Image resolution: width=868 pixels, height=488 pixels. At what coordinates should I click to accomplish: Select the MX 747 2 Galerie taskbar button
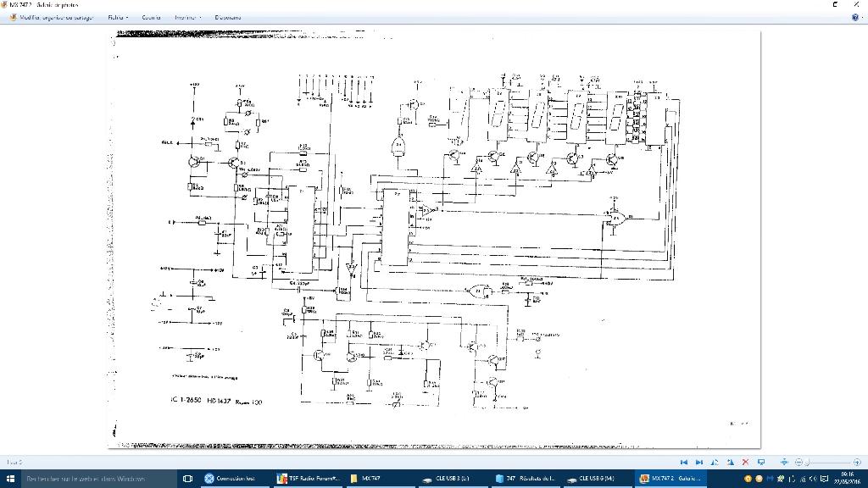pos(671,479)
